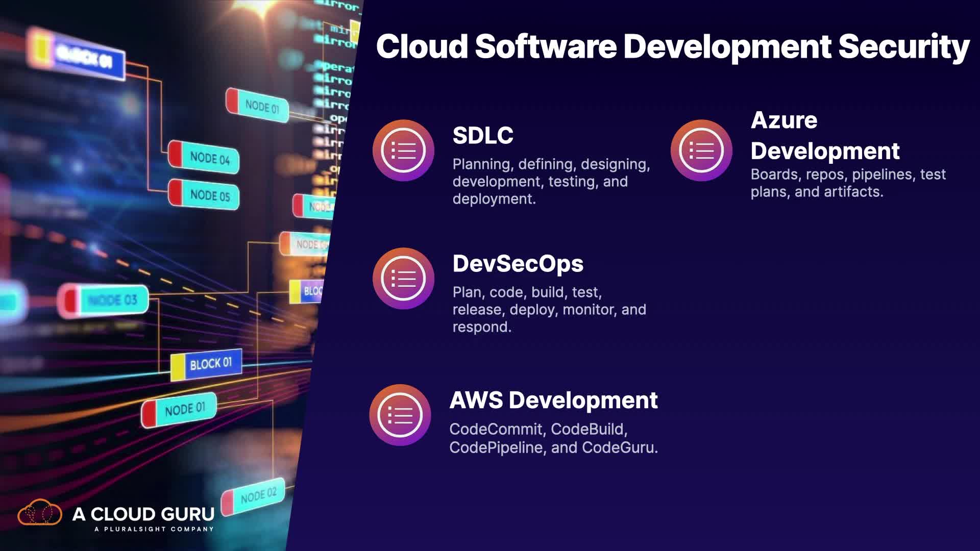Click the CodeCommit, CodeBuild description text
Viewport: 980px width, 551px height.
553,438
